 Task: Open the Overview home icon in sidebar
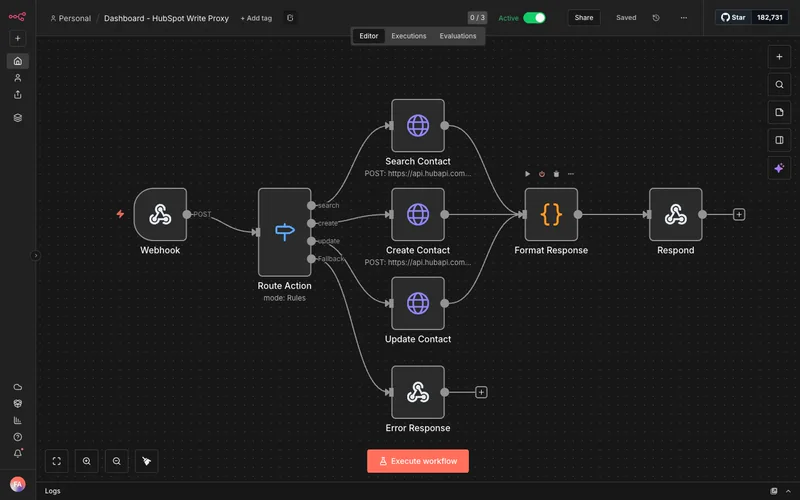(18, 61)
